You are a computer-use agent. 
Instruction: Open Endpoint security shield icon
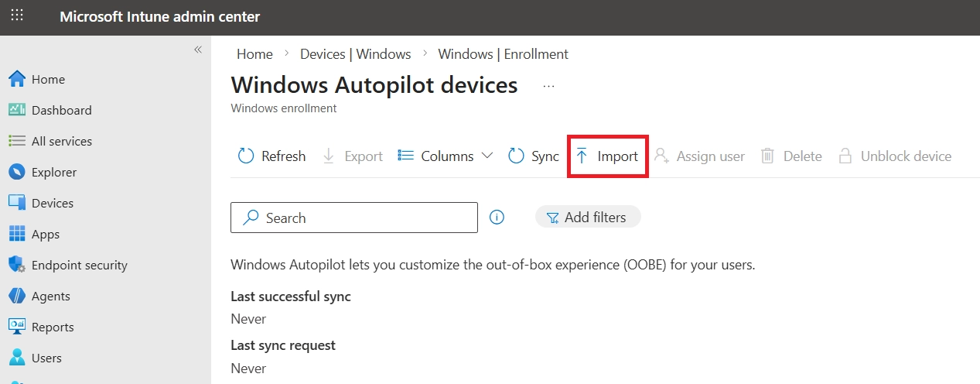pos(17,265)
